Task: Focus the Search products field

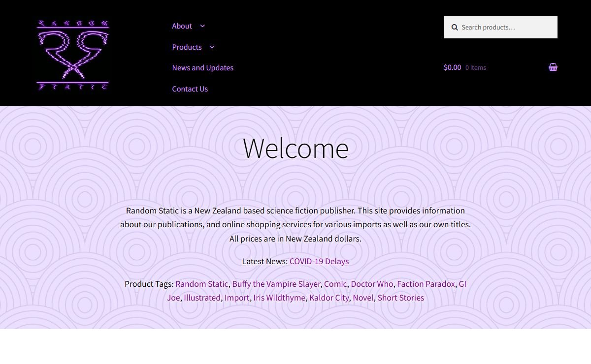Action: (500, 27)
